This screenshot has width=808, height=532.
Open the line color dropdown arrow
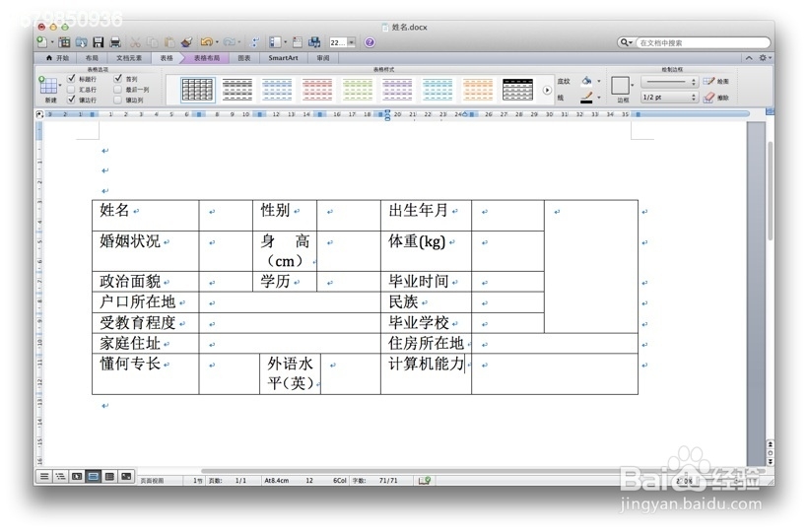pos(598,97)
